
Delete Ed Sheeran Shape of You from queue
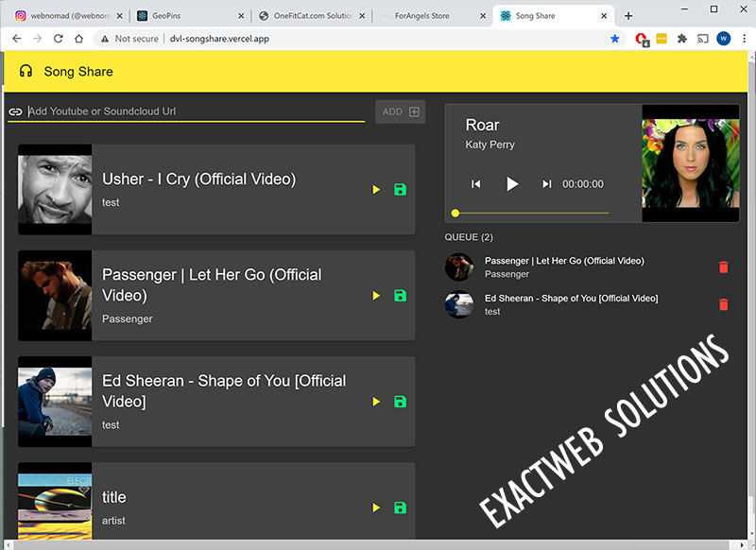click(x=723, y=304)
